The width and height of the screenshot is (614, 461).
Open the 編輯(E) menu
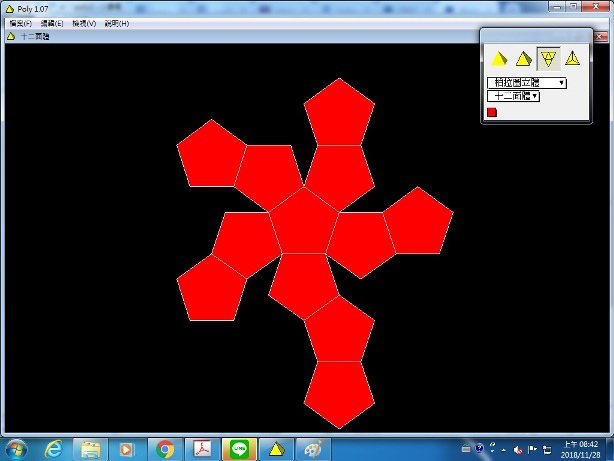[52, 24]
